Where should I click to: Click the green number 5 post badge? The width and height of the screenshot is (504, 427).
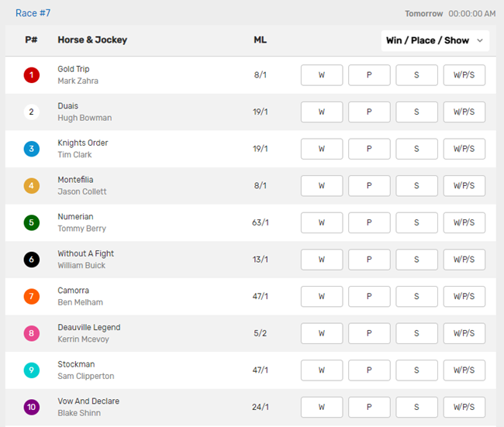click(x=31, y=222)
